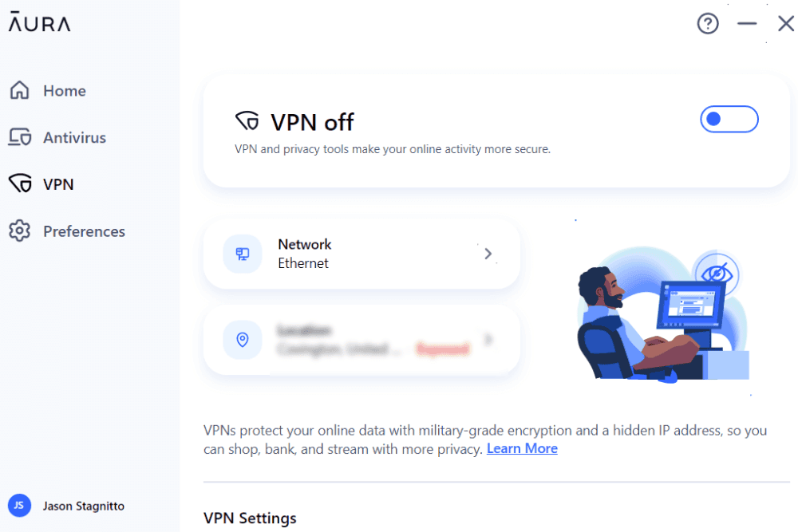798x532 pixels.
Task: Click the Home house icon
Action: [x=19, y=91]
